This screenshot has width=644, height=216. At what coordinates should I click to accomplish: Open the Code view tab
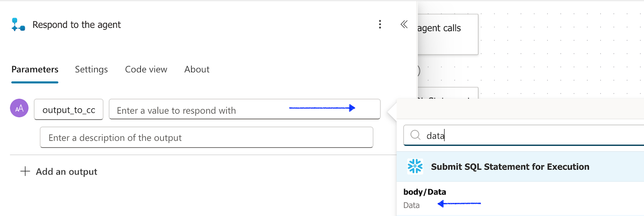(x=146, y=69)
